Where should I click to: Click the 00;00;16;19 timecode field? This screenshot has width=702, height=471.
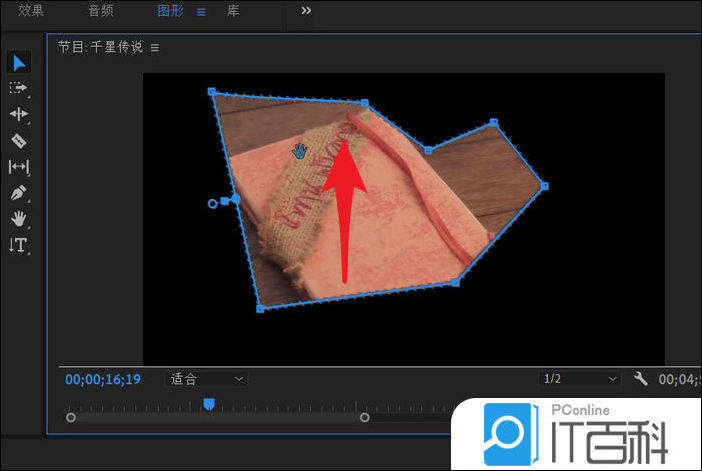(x=103, y=379)
